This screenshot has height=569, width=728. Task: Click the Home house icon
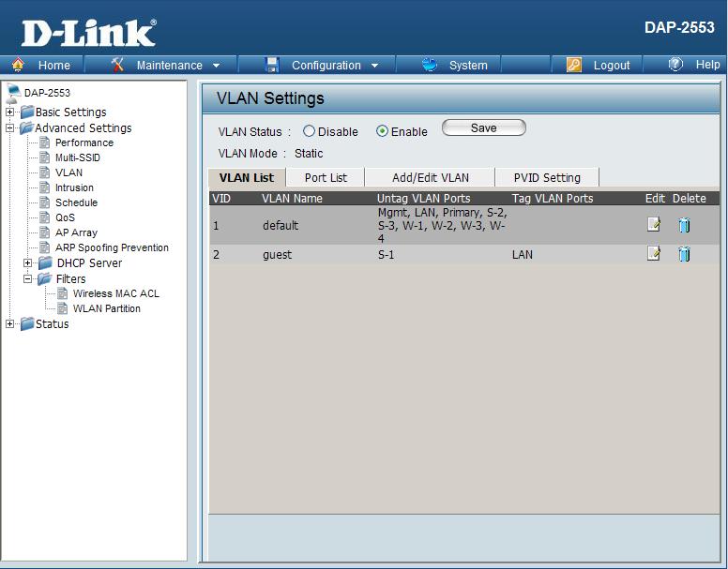click(18, 65)
